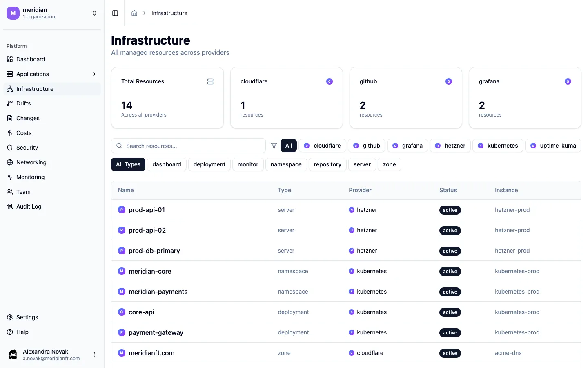Select the monitor type filter

248,164
